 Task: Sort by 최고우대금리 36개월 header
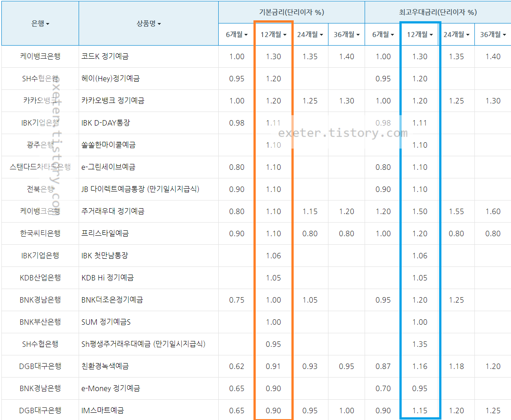(493, 34)
